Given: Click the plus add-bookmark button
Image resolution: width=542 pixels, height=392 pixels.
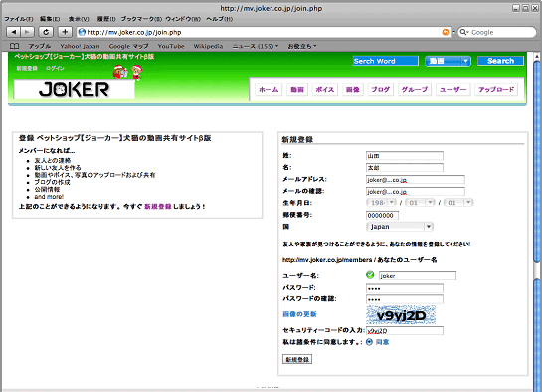Looking at the screenshot, I should (x=65, y=32).
